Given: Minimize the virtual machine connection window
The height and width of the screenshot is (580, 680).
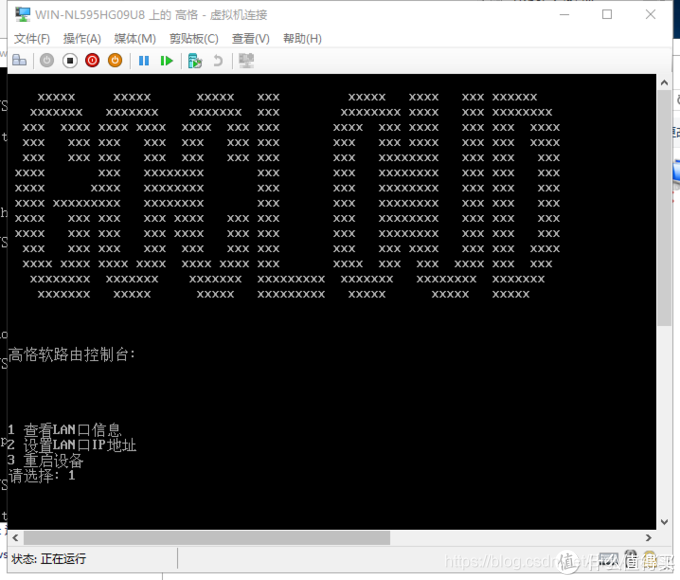Looking at the screenshot, I should (564, 14).
